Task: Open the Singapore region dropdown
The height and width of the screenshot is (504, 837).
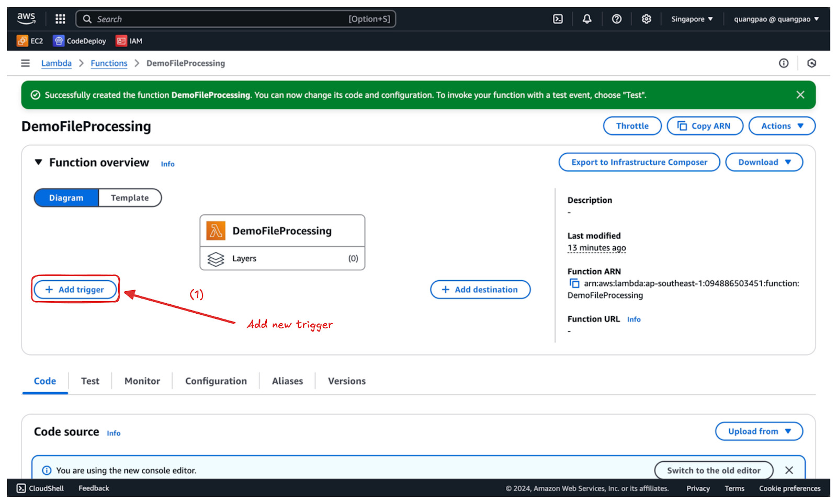Action: (692, 19)
